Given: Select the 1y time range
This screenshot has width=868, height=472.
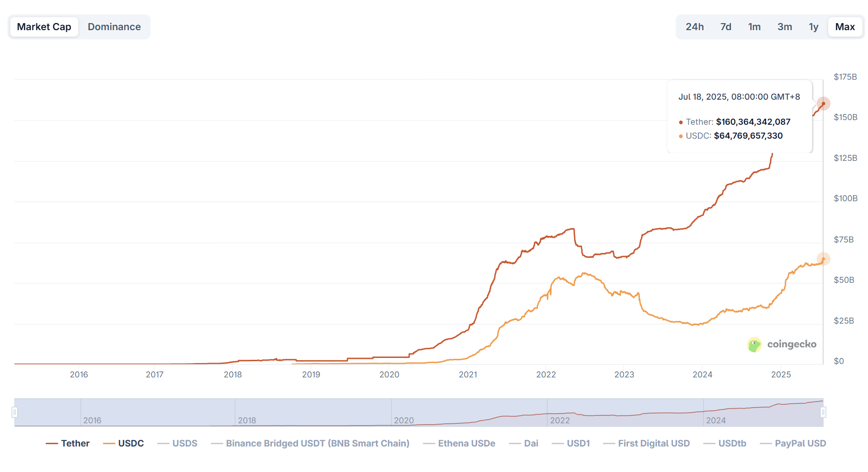Looking at the screenshot, I should point(813,27).
